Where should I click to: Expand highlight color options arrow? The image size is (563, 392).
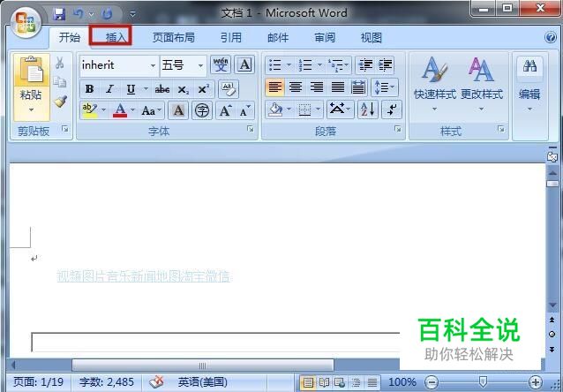[104, 109]
